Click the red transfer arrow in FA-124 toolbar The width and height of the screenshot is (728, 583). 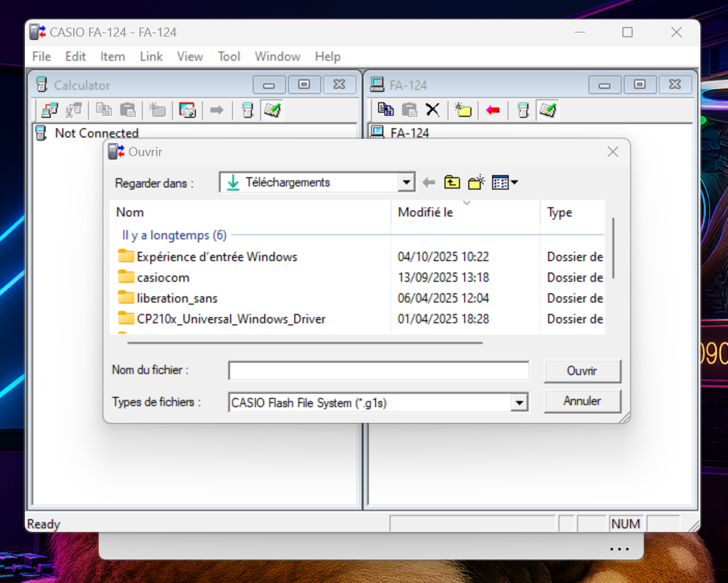(x=492, y=110)
